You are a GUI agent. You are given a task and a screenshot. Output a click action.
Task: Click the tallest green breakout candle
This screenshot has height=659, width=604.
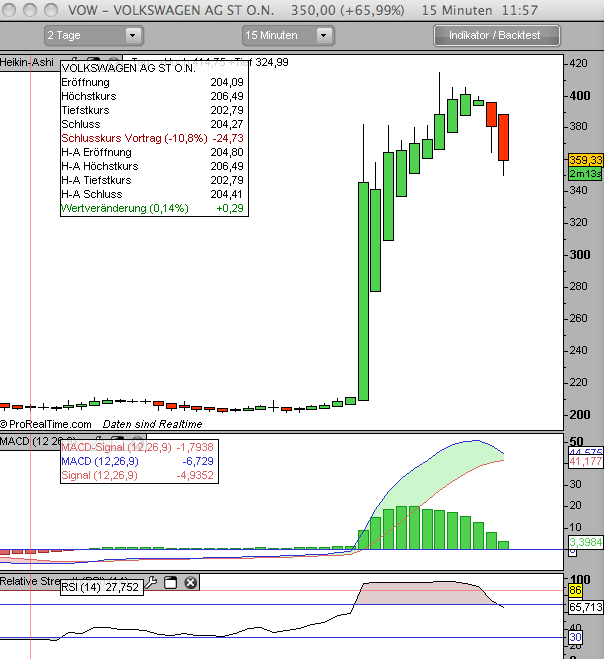point(363,291)
